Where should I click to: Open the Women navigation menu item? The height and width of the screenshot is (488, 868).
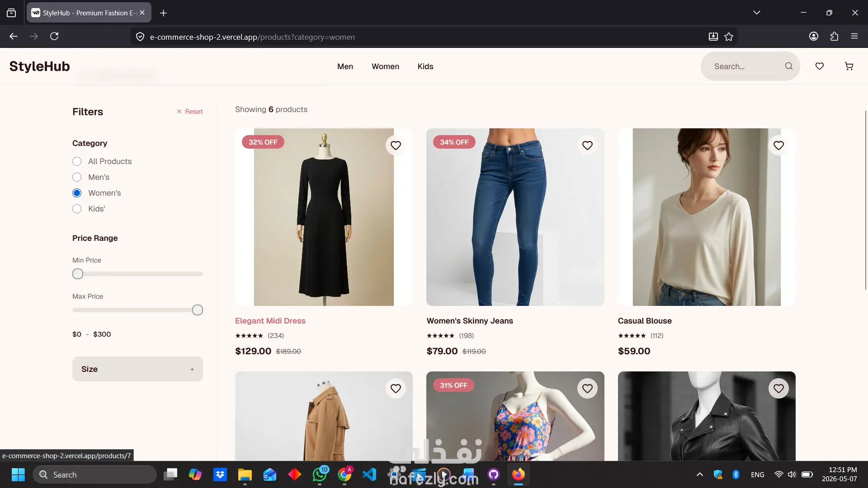tap(385, 66)
